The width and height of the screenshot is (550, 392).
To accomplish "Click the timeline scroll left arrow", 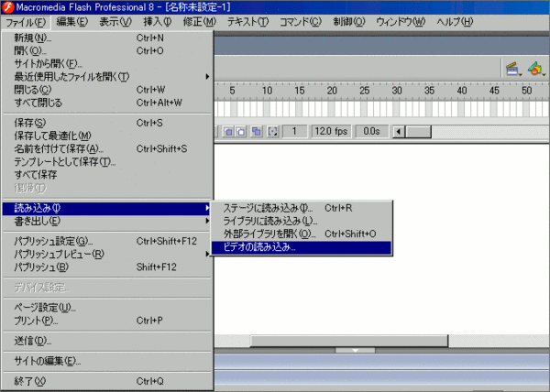I will tap(399, 132).
